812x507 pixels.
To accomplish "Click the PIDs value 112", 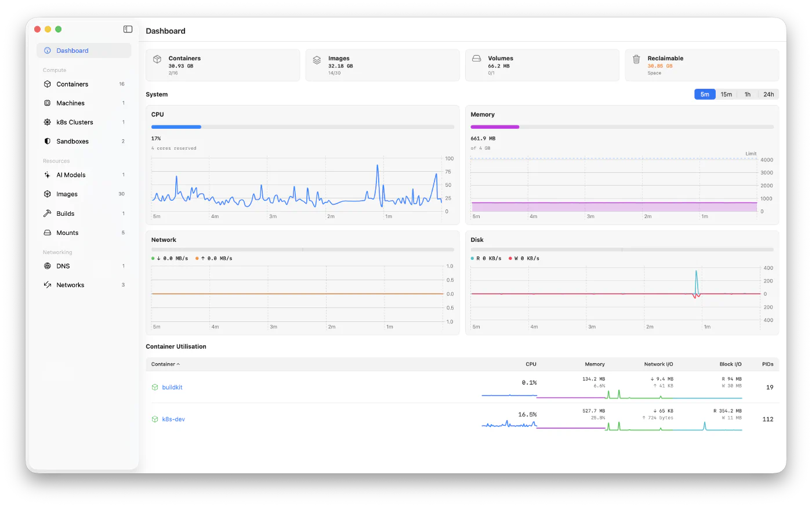I will (768, 419).
